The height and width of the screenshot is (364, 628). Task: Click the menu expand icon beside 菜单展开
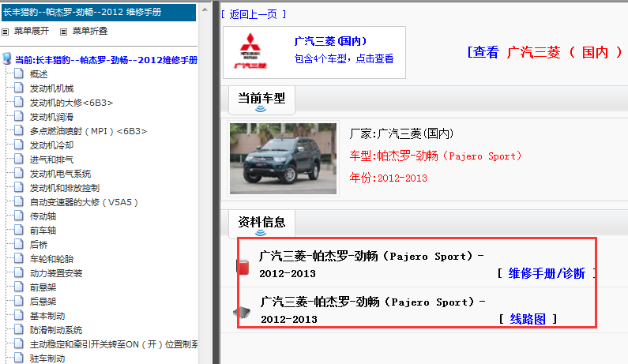pos(6,32)
